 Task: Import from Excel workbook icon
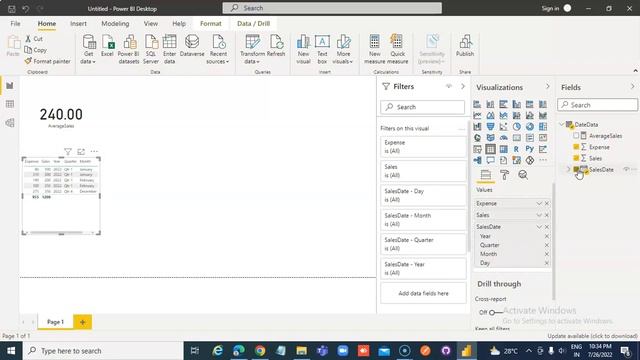(x=107, y=46)
